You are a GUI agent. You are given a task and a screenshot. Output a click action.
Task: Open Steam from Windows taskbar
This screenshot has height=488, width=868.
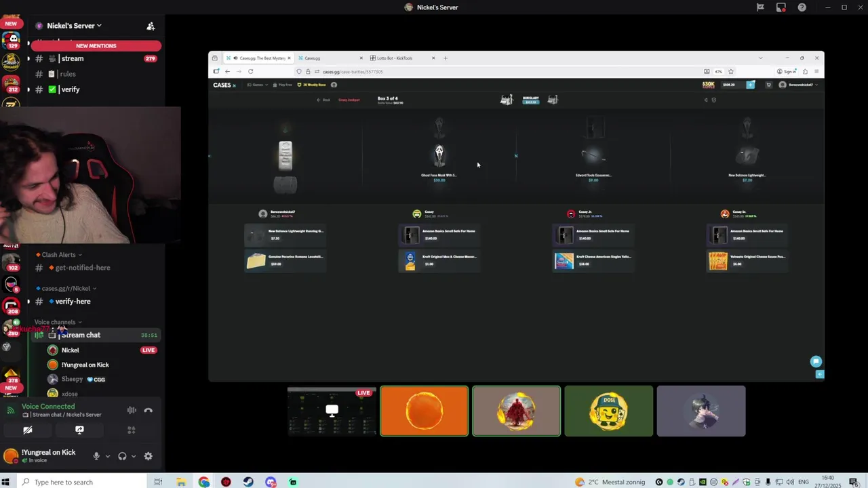pos(248,482)
